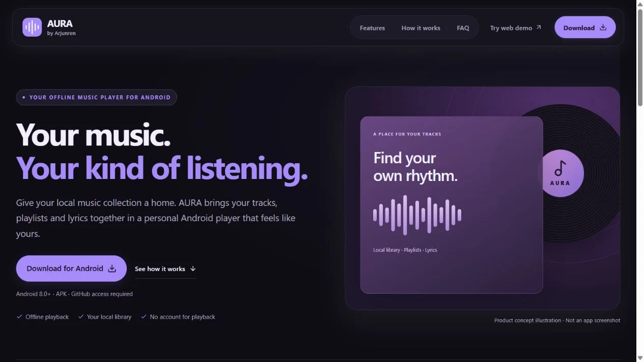
Task: Click Local library · Playlists · Lyrics caption
Action: click(x=405, y=250)
